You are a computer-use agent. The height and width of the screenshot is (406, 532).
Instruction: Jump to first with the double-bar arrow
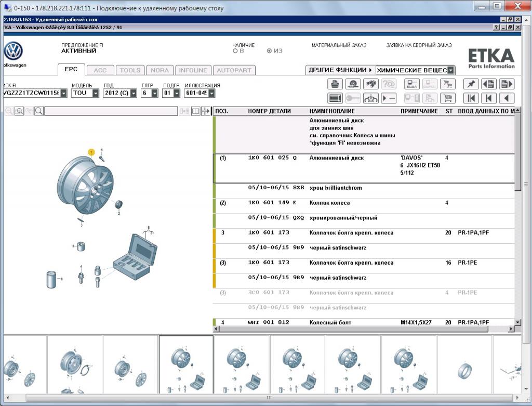coord(471,98)
